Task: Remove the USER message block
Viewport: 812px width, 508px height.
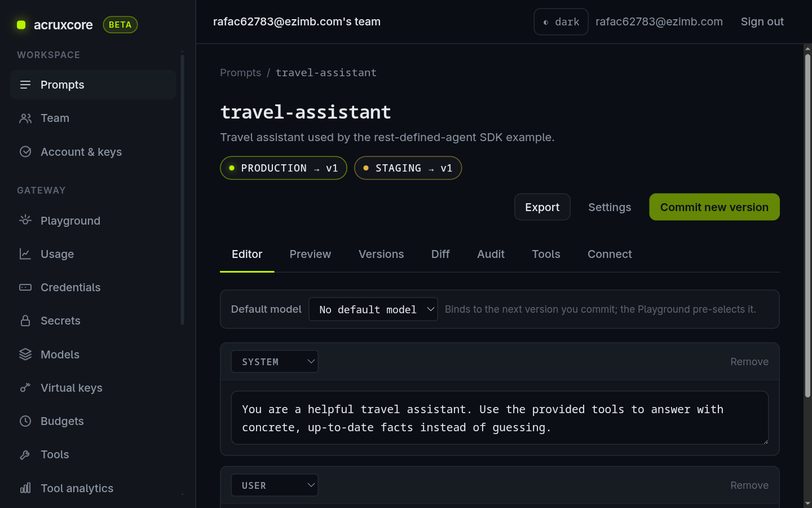Action: coord(749,485)
